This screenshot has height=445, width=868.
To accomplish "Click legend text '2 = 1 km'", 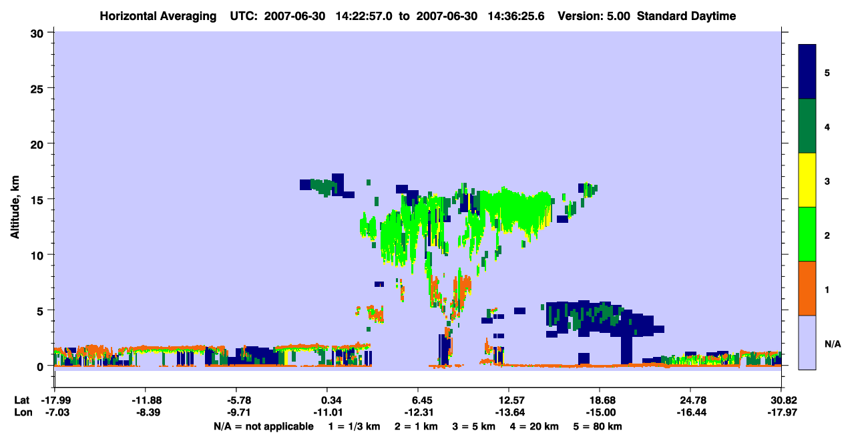I will pos(416,426).
